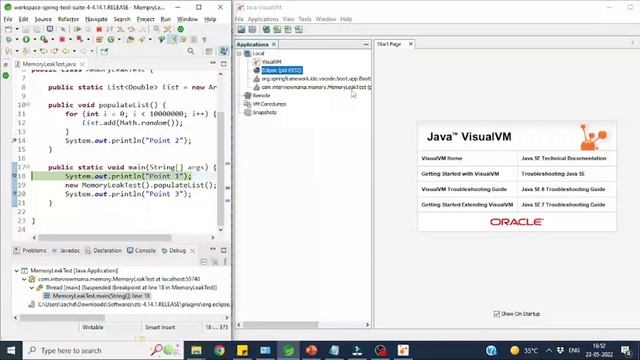Open the Eclipse Refactor menu

[68, 19]
